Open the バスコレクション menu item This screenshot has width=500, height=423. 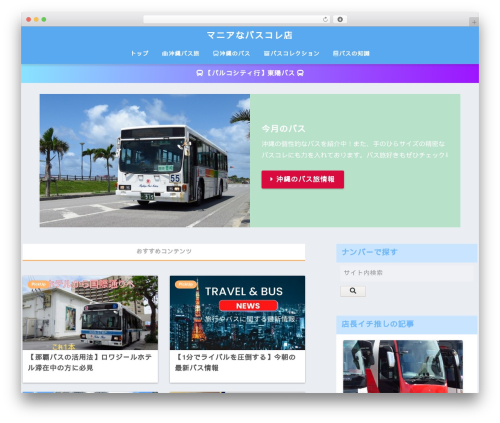[x=291, y=53]
